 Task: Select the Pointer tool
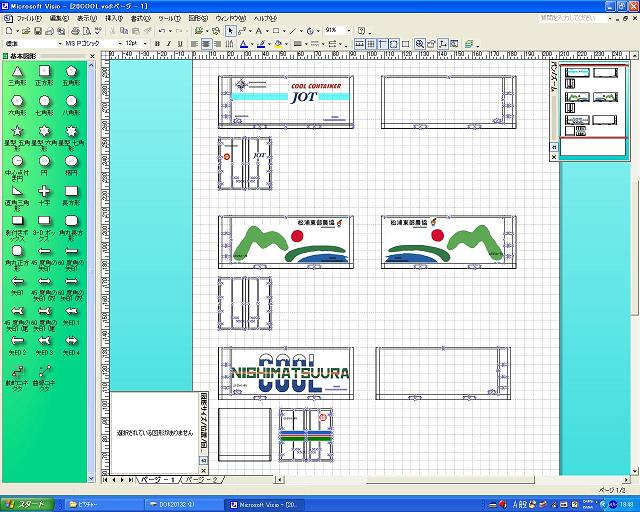point(231,31)
